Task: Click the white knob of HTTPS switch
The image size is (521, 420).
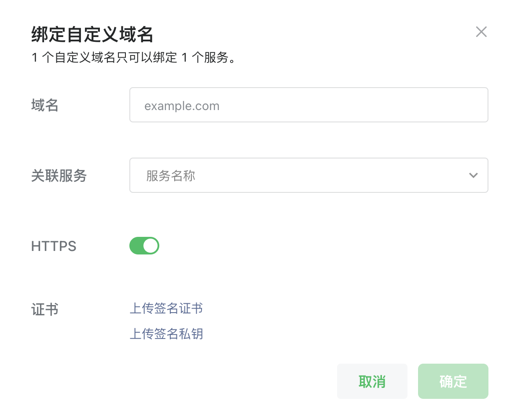Action: (x=150, y=246)
